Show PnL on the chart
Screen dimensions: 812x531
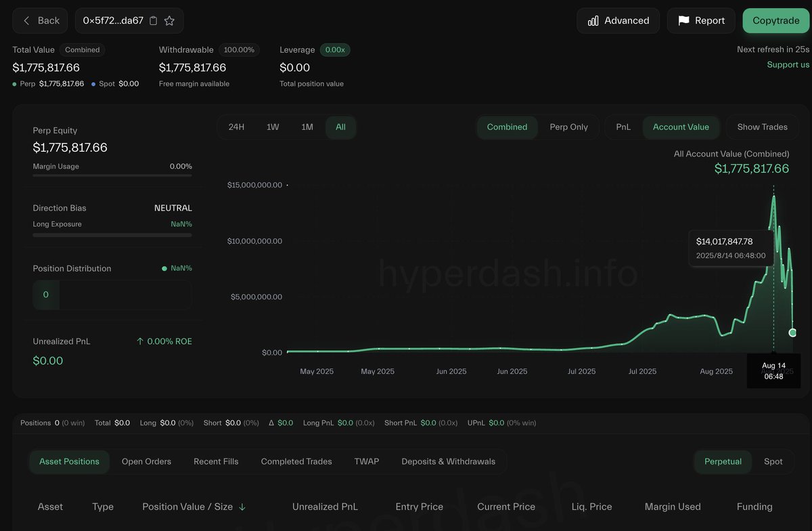(623, 127)
